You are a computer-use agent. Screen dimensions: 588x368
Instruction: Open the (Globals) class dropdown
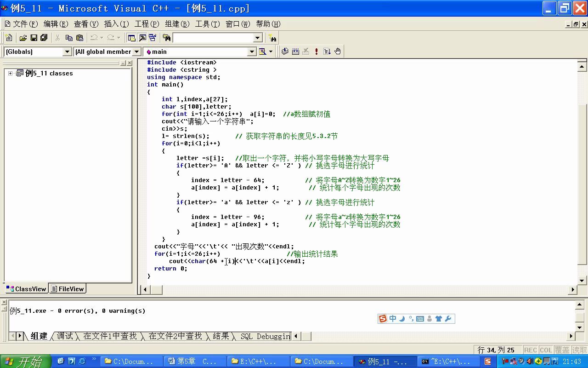click(67, 52)
